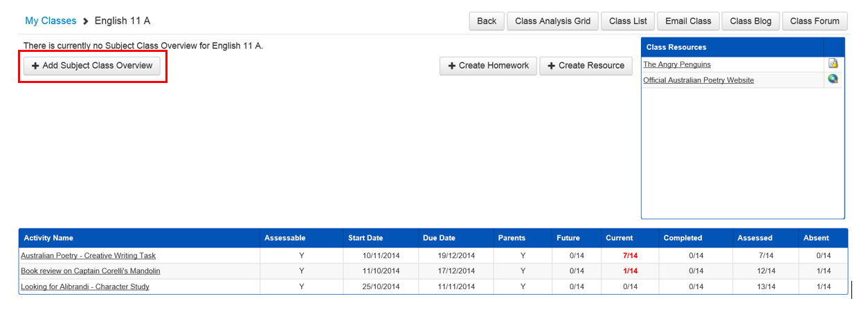The width and height of the screenshot is (868, 312).
Task: Open Official Australian Poetry Website link
Action: (x=698, y=80)
